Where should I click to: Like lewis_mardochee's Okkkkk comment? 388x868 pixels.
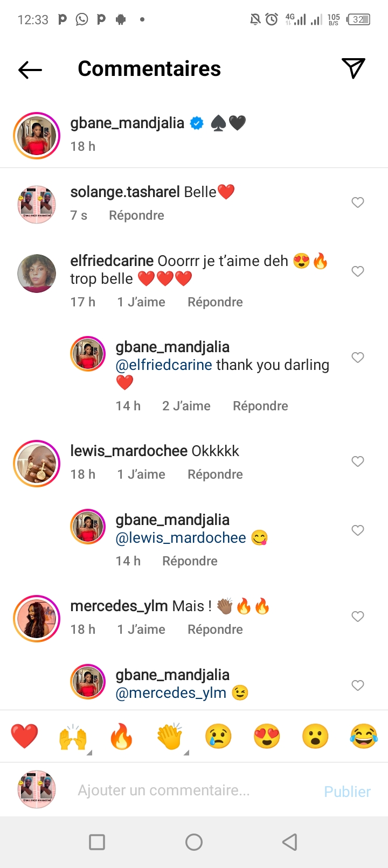[x=358, y=461]
